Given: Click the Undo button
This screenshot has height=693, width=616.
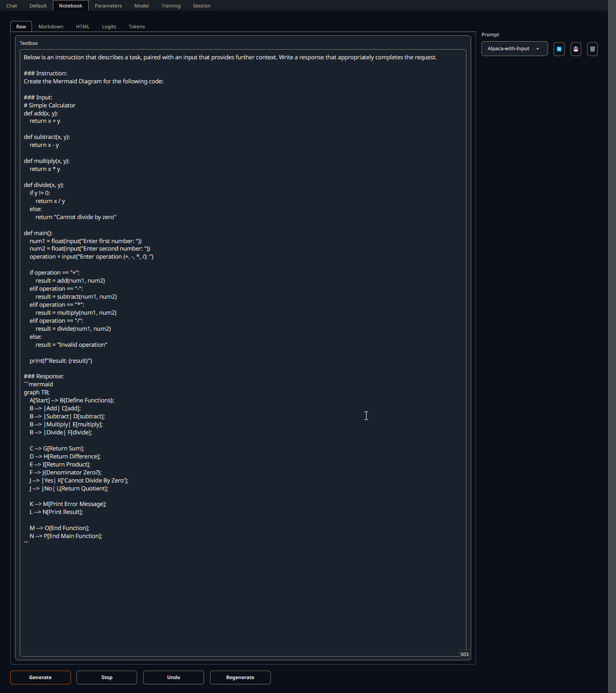Looking at the screenshot, I should click(x=173, y=677).
